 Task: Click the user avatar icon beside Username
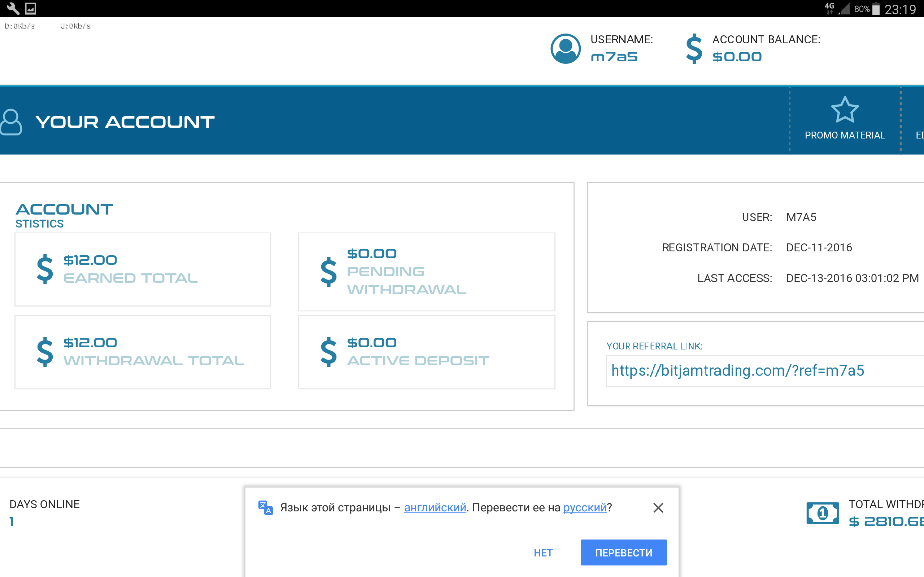(566, 48)
